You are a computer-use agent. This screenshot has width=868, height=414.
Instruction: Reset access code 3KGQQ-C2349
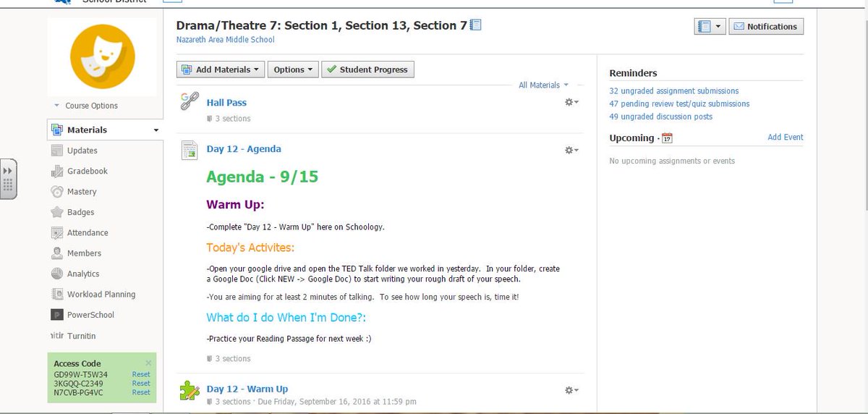pyautogui.click(x=141, y=384)
